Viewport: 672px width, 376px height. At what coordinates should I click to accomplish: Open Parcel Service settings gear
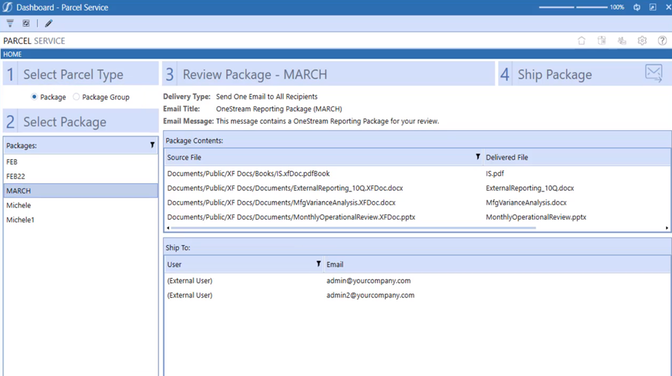[642, 41]
